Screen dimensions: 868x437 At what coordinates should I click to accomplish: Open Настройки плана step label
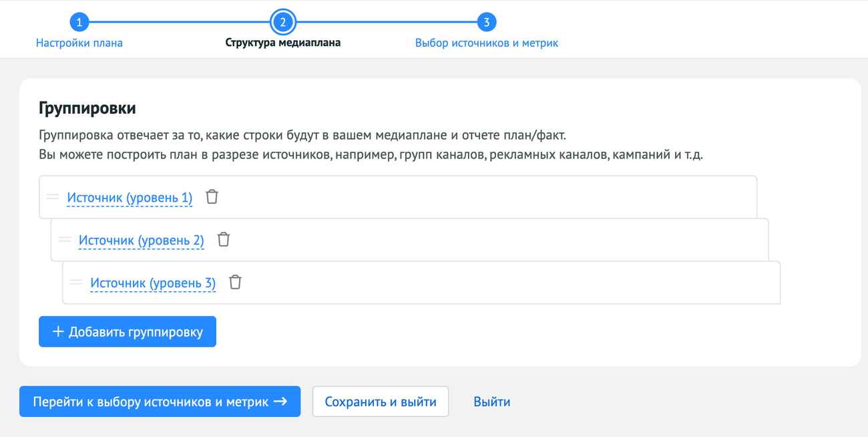click(79, 43)
